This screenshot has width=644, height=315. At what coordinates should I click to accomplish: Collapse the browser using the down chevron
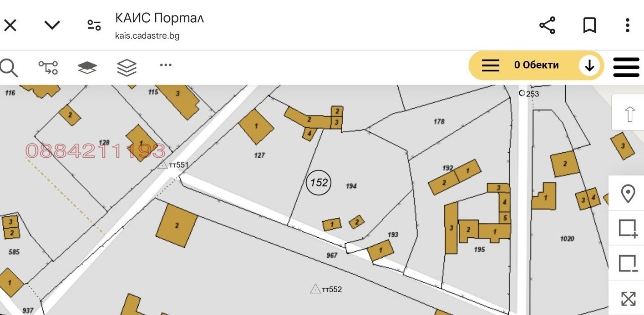tap(52, 25)
